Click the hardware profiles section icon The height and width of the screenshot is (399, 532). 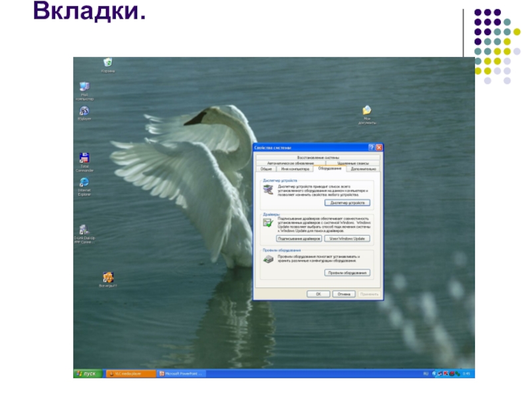click(268, 259)
